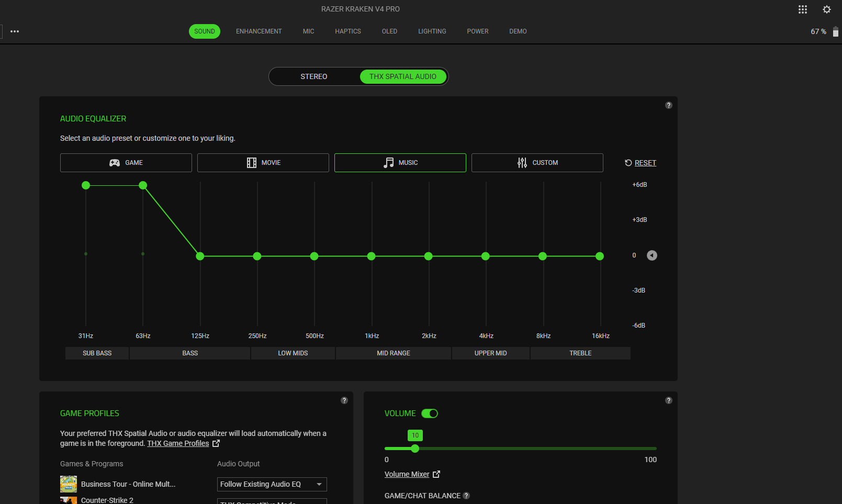Screen dimensions: 842x504
Task: Select THX Spatial Audio mode
Action: [402, 76]
